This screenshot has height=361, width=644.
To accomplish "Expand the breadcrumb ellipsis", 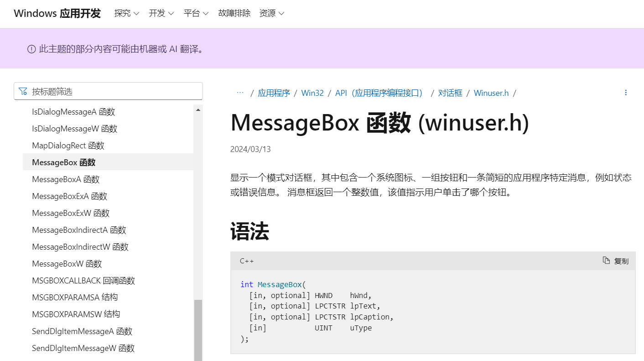I will [x=240, y=93].
